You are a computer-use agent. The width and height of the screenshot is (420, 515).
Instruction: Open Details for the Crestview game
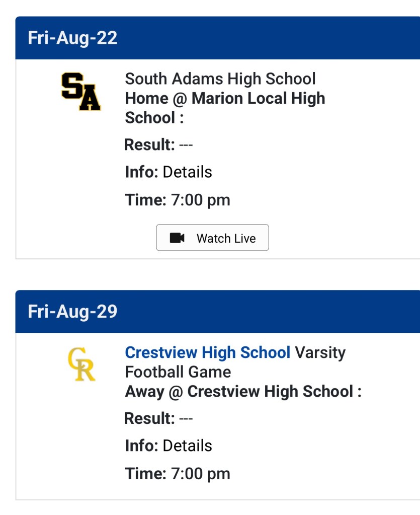(x=188, y=446)
